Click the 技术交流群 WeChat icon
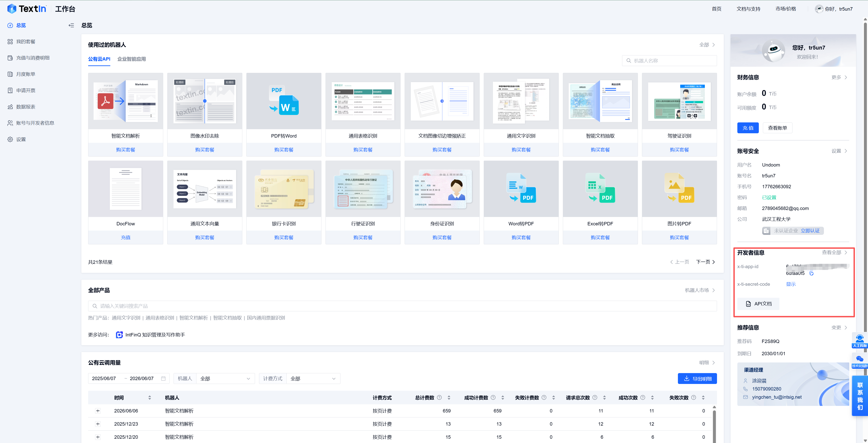 [860, 361]
